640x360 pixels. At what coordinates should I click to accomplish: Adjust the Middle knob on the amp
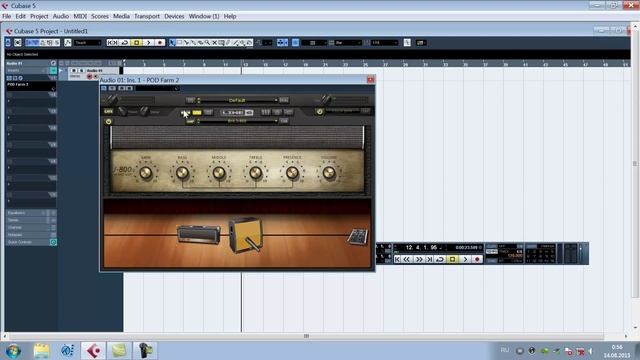219,173
